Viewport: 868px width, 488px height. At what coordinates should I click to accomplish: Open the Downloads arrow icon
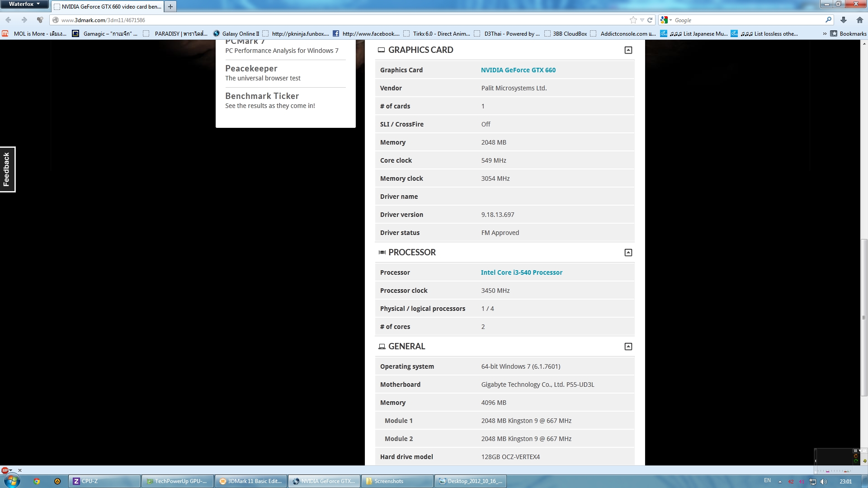[844, 20]
